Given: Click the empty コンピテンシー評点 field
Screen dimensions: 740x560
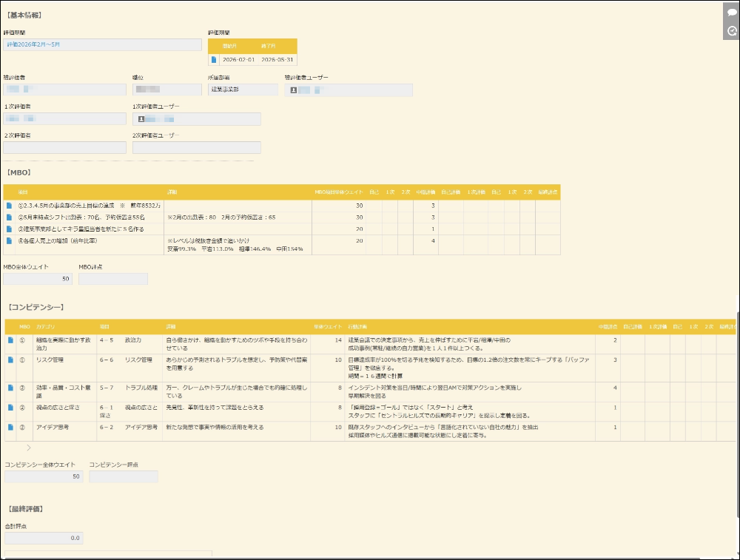Looking at the screenshot, I should click(124, 476).
